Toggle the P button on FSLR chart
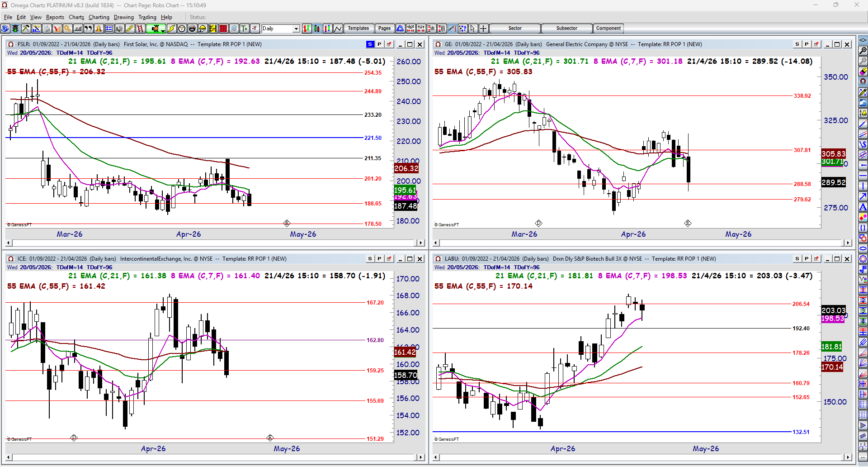 click(x=379, y=44)
